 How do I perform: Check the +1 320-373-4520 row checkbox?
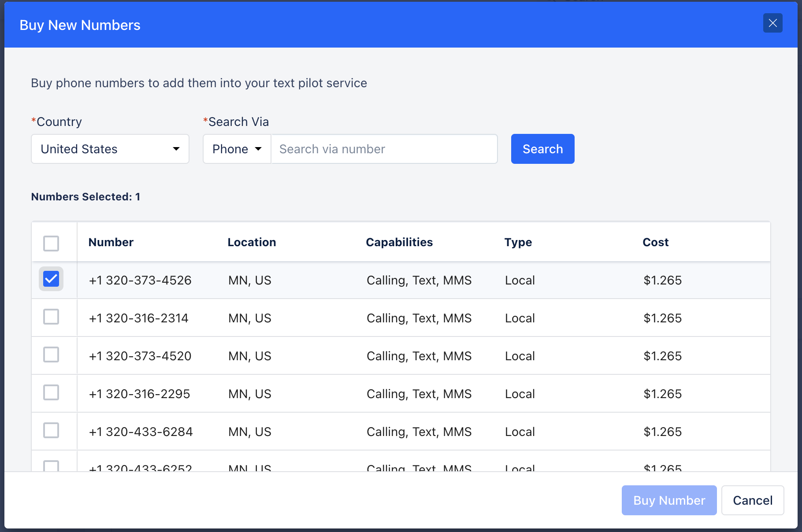[x=51, y=354]
